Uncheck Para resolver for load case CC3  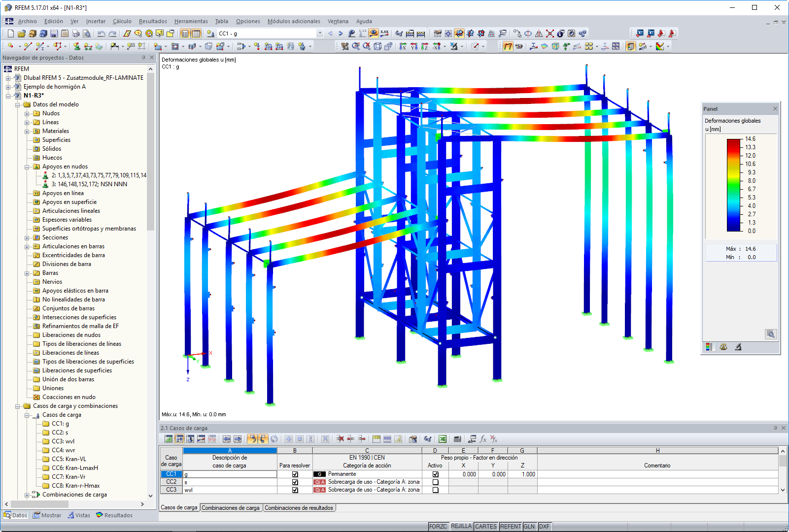coord(295,490)
